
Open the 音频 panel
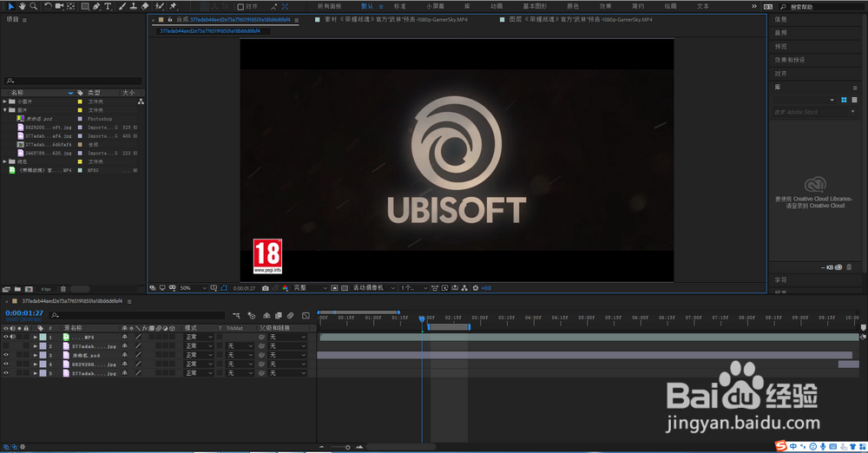coord(780,33)
